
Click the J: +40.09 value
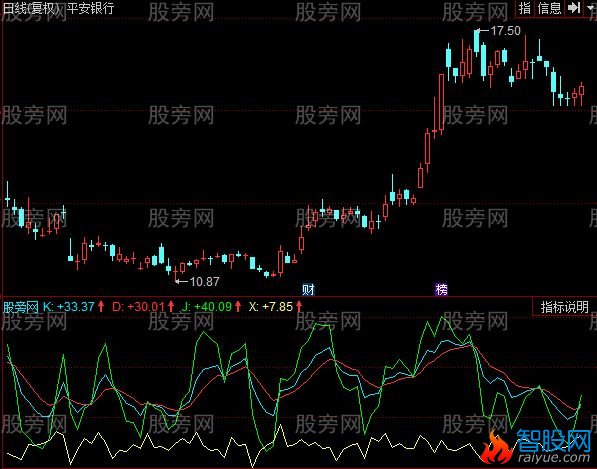point(206,307)
